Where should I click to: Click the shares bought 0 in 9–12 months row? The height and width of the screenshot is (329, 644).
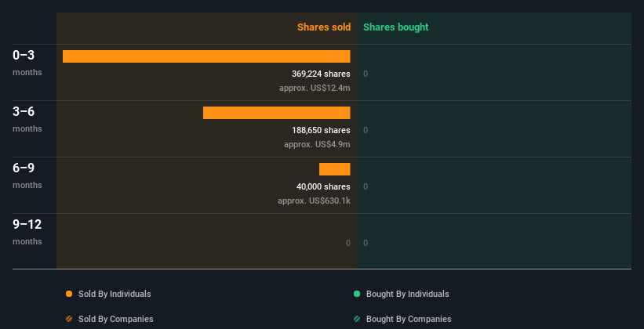pos(366,243)
